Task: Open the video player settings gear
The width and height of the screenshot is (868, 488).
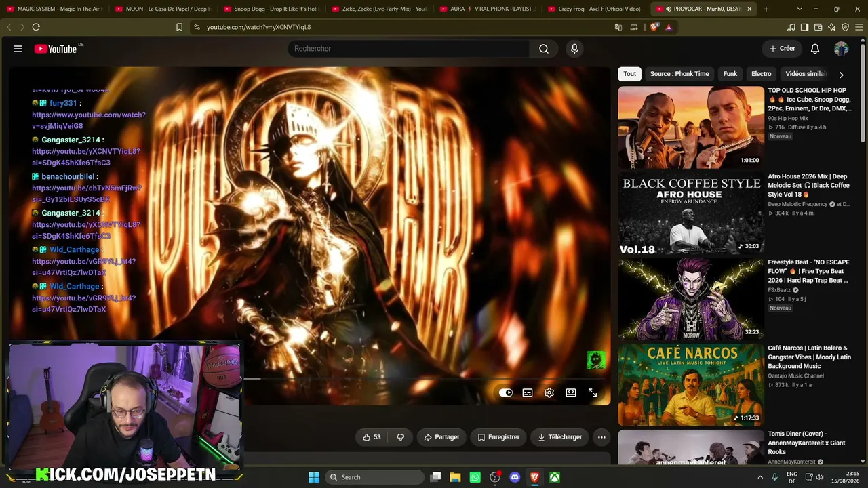Action: coord(549,393)
